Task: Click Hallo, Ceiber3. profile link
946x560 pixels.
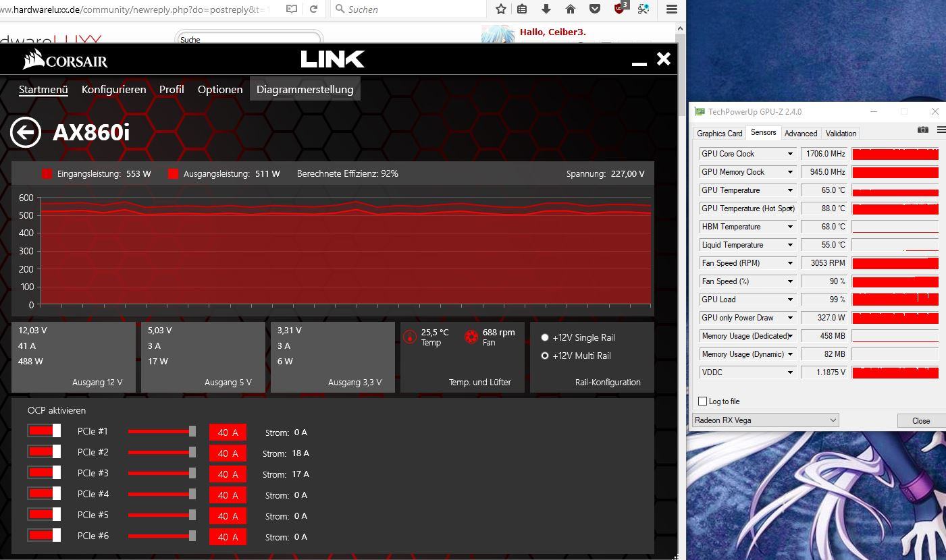Action: (x=553, y=32)
